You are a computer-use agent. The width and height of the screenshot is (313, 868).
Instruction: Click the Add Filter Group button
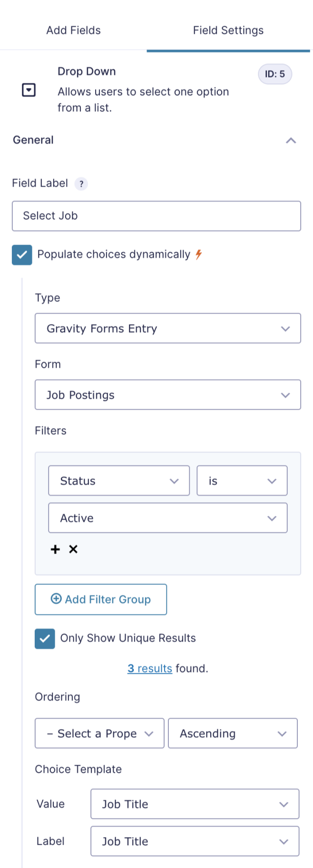coord(100,600)
